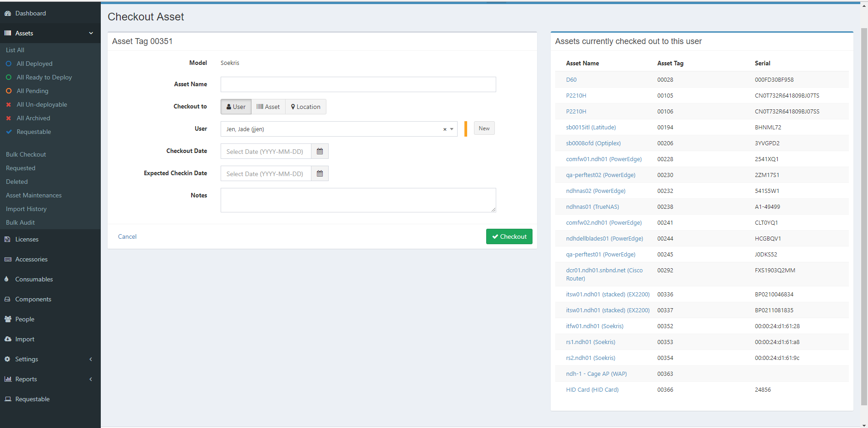View All Archived assets
Image resolution: width=868 pixels, height=428 pixels.
(33, 118)
